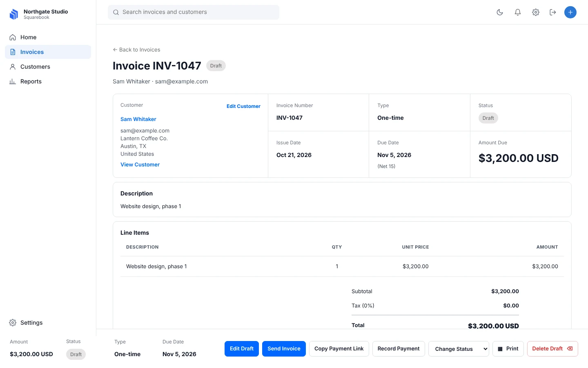
Task: Click the Draft badge beside invoice title
Action: click(x=216, y=66)
